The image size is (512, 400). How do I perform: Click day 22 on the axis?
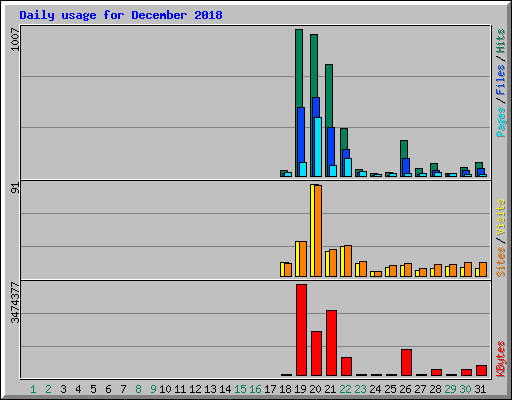(x=345, y=389)
